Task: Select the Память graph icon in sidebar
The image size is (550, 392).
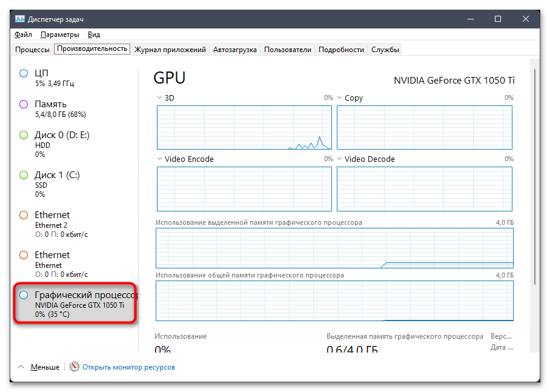Action: [24, 104]
